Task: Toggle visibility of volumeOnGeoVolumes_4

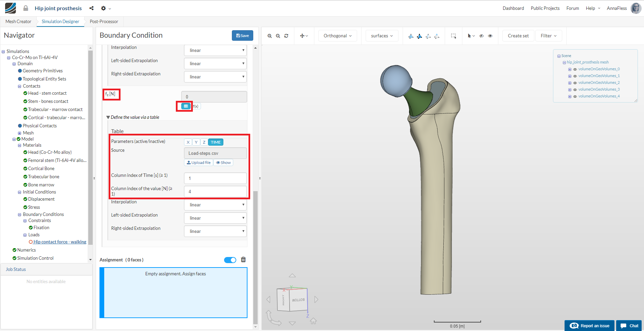Action: pos(575,96)
